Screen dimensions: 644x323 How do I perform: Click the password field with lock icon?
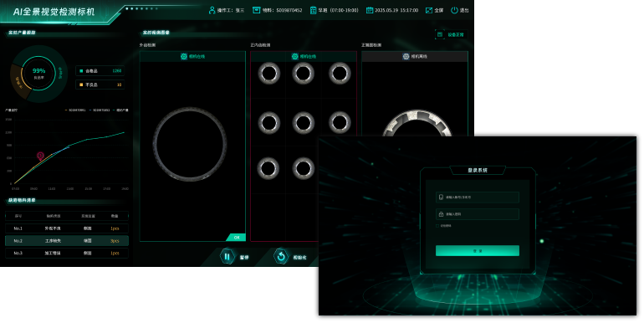(x=478, y=214)
